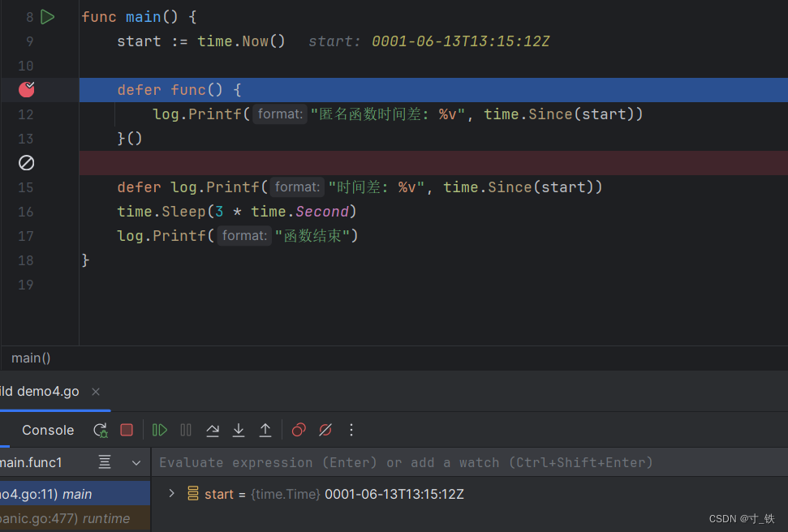The image size is (788, 532).
Task: Click the Pause Program icon
Action: (x=186, y=430)
